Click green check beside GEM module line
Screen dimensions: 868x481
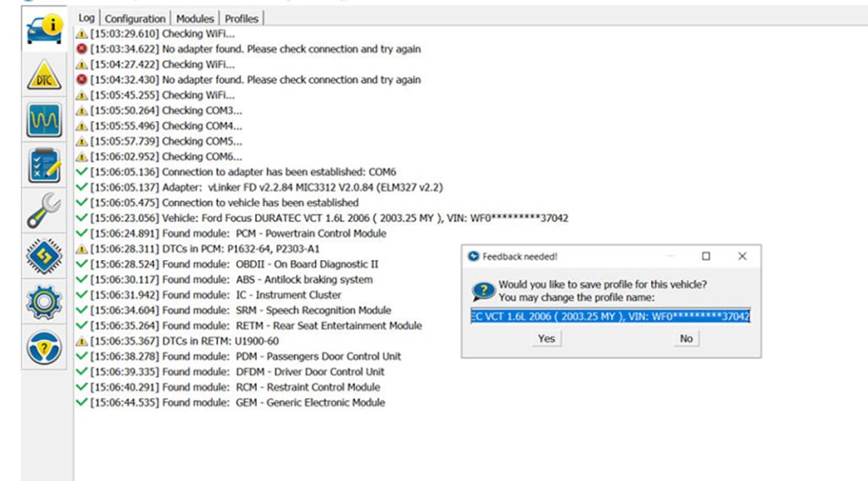81,402
